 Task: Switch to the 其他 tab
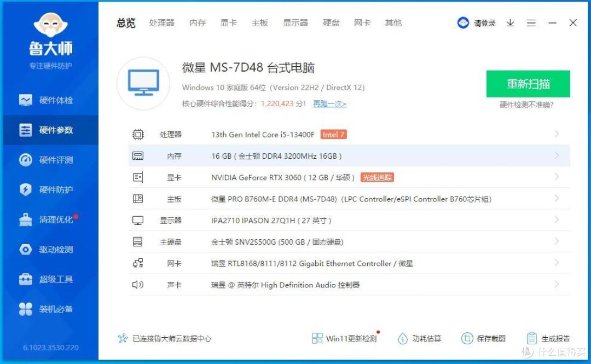[x=393, y=23]
